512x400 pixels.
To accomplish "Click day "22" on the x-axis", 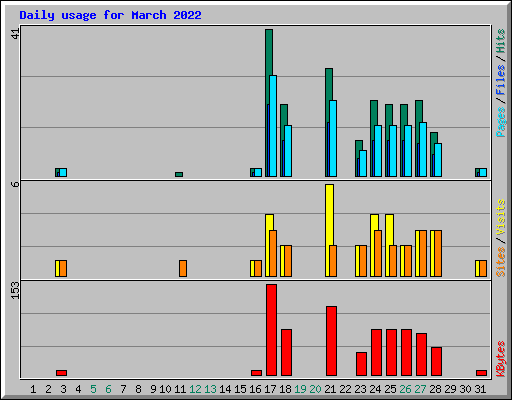I will [345, 389].
